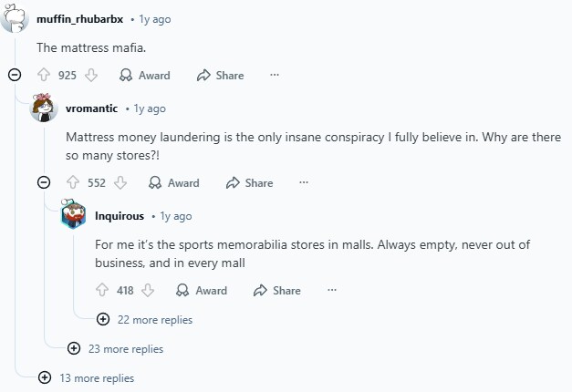This screenshot has width=572, height=392.
Task: Open more options on Inquirous's comment
Action: point(331,291)
